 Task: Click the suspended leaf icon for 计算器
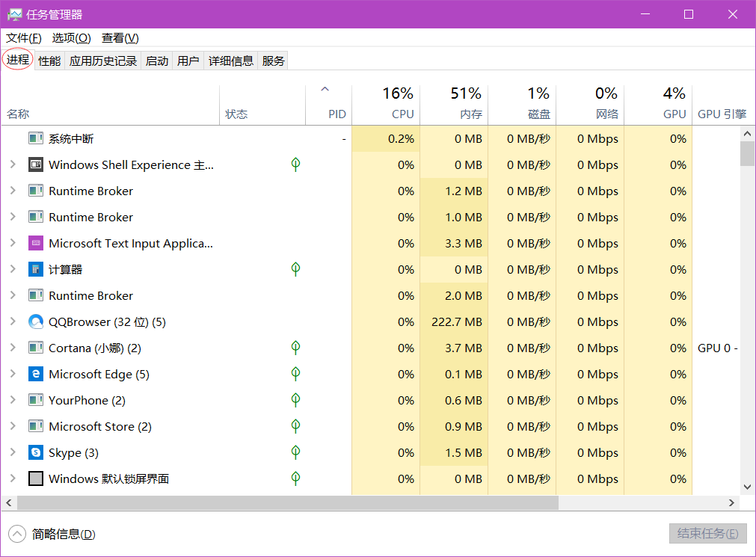[x=295, y=269]
